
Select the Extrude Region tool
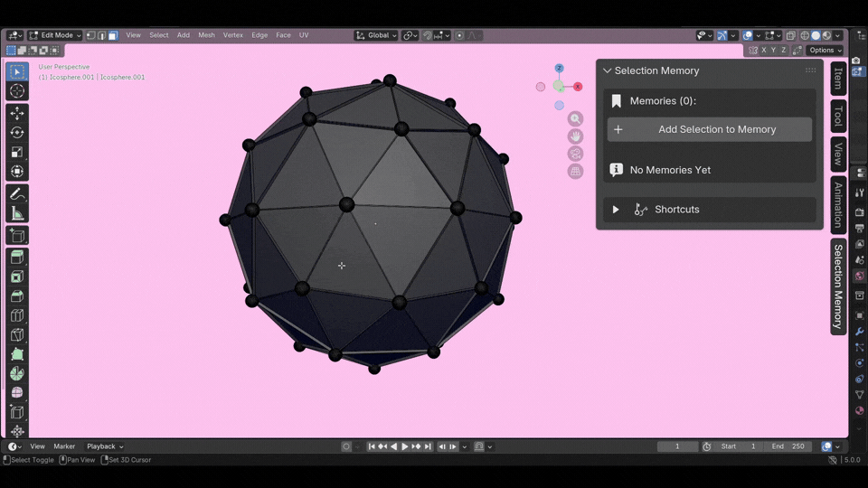coord(17,258)
